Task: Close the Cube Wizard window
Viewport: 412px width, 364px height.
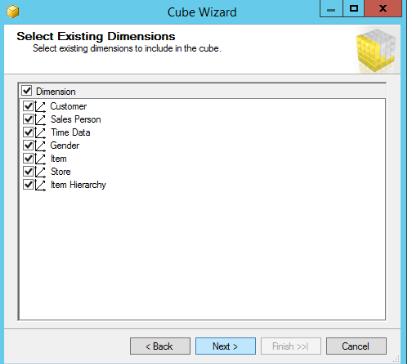Action: [x=383, y=8]
